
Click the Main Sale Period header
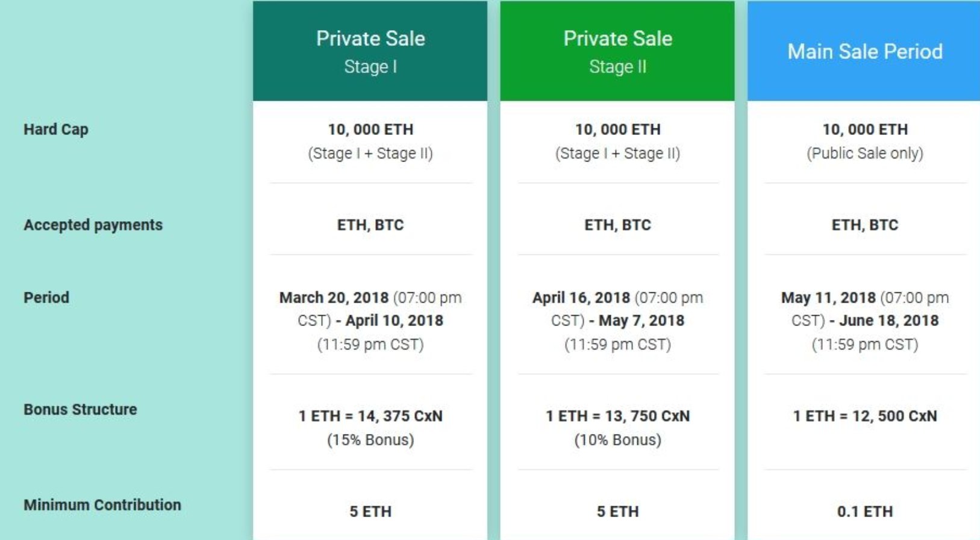point(864,51)
